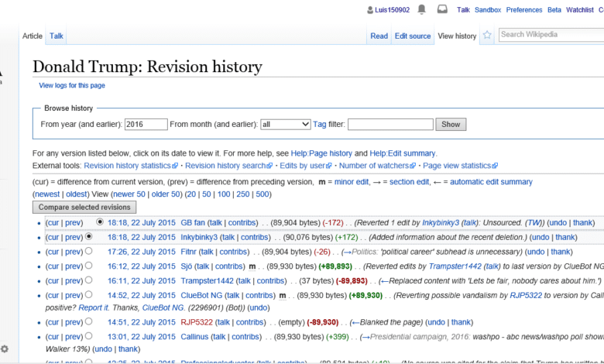This screenshot has height=364, width=604.
Task: Undo the Fitnr revision
Action: point(536,252)
